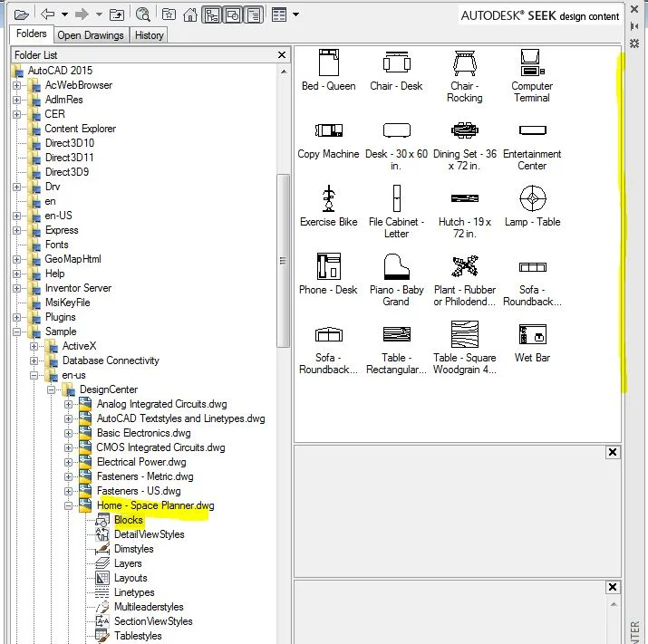Click the palette Auto-hide button
This screenshot has width=648, height=644.
click(634, 26)
